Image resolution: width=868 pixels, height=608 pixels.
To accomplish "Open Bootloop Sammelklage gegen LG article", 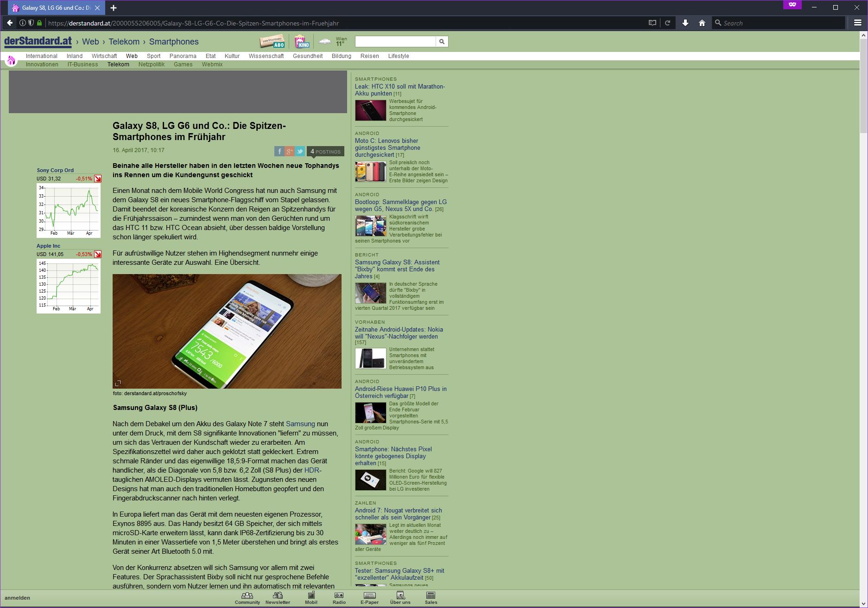I will [x=401, y=205].
